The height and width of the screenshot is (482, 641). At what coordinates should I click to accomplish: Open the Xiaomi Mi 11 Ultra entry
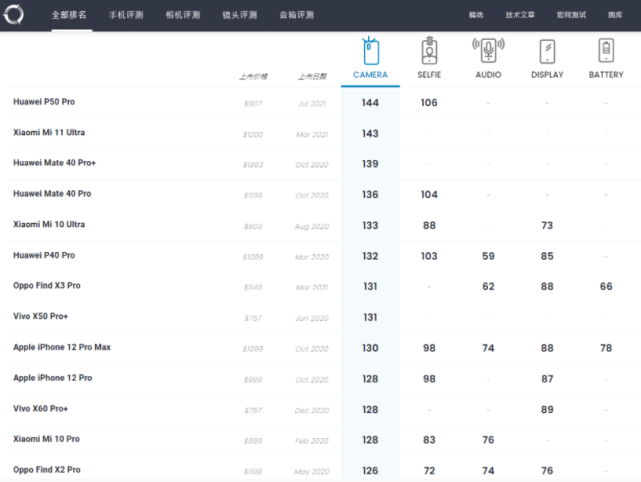(x=49, y=132)
